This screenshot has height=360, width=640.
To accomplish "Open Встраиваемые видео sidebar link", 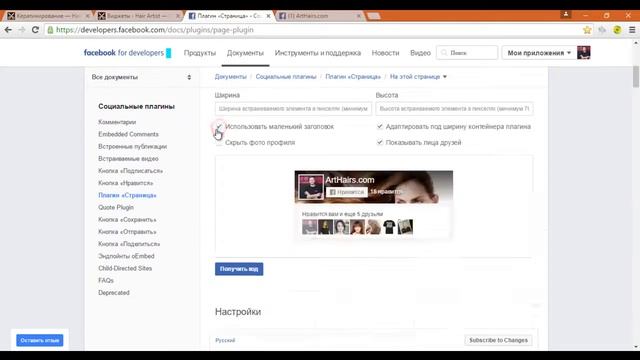I will click(x=128, y=159).
